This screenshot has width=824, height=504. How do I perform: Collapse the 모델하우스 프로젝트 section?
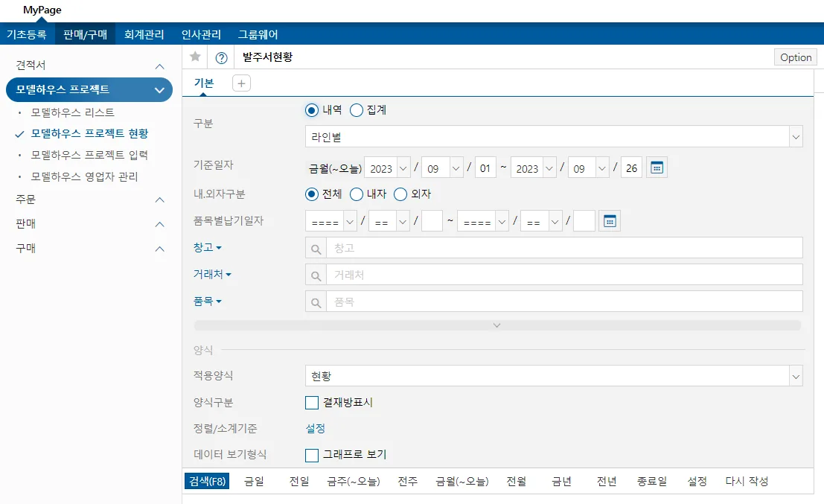pos(159,90)
